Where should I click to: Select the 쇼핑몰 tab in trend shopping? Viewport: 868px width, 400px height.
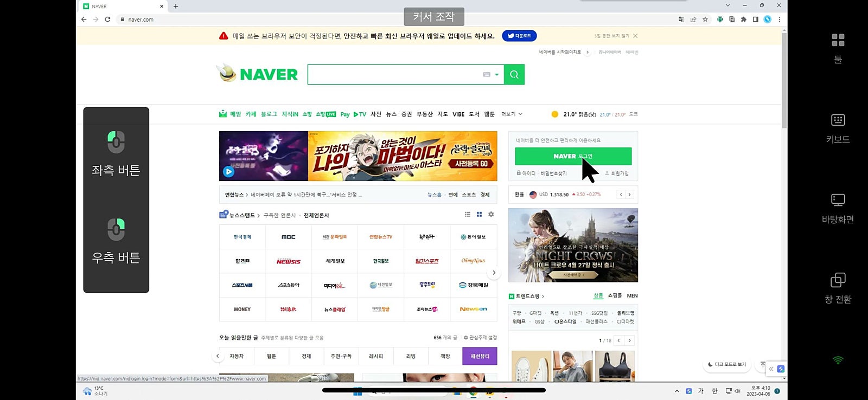point(615,296)
